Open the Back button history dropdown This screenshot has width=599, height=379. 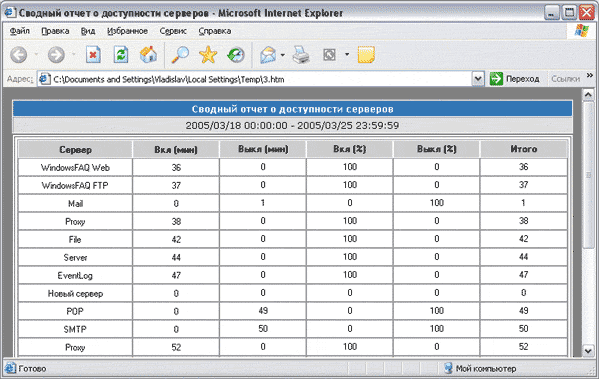pos(36,55)
